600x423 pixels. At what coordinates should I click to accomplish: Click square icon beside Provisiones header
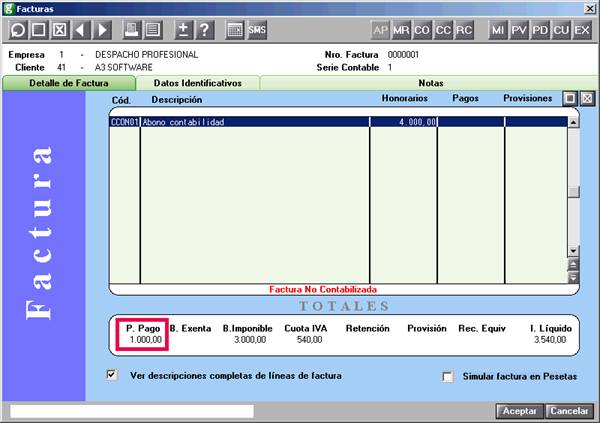(570, 99)
